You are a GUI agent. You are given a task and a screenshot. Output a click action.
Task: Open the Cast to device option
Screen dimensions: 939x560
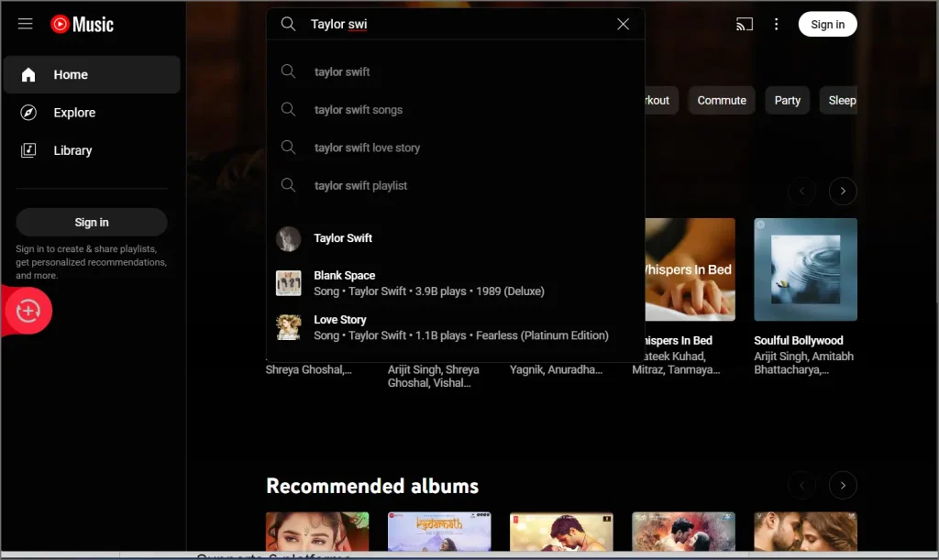744,24
